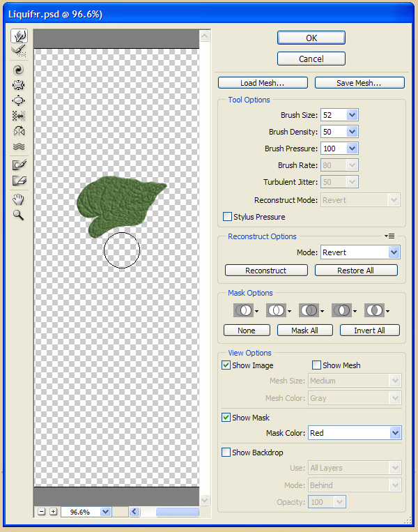This screenshot has width=418, height=532.
Task: Choose the Pucker tool
Action: pos(19,85)
